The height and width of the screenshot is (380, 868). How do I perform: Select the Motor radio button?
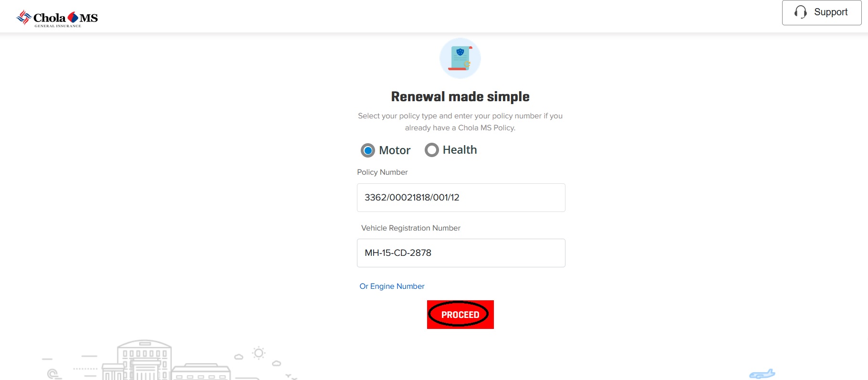(x=368, y=150)
